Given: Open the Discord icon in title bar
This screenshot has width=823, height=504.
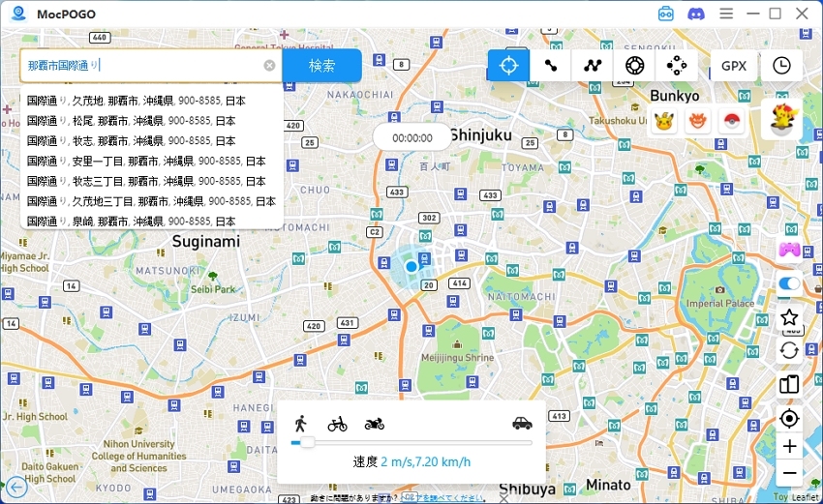Looking at the screenshot, I should [x=696, y=14].
